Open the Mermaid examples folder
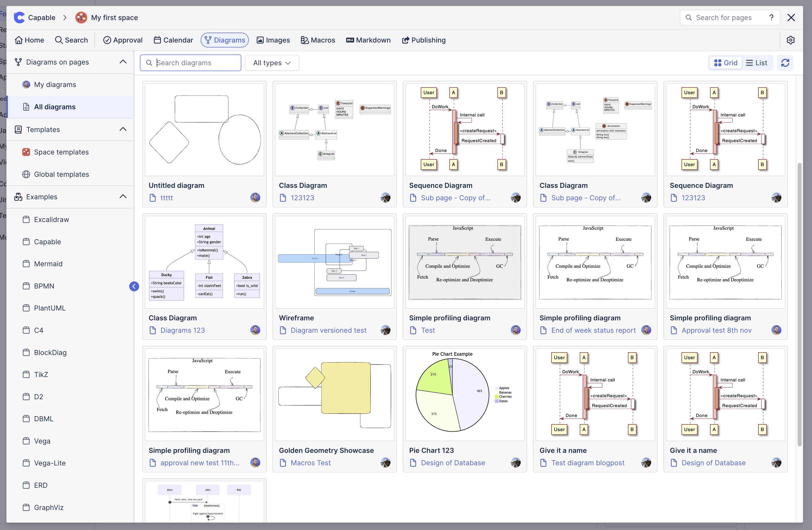812x530 pixels. tap(48, 264)
